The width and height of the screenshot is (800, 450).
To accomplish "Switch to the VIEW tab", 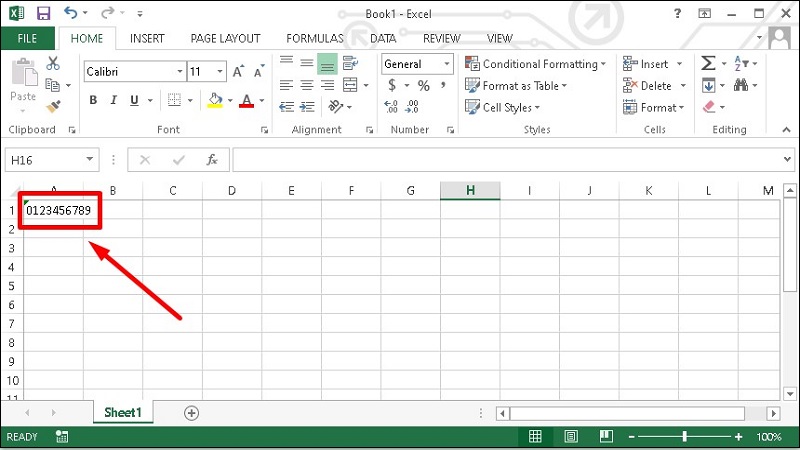I will pos(500,39).
